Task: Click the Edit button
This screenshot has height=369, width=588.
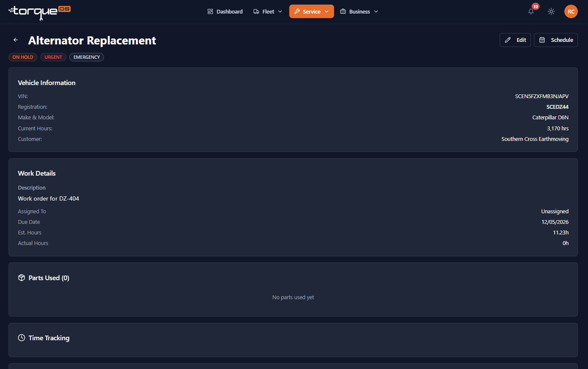Action: (x=515, y=40)
